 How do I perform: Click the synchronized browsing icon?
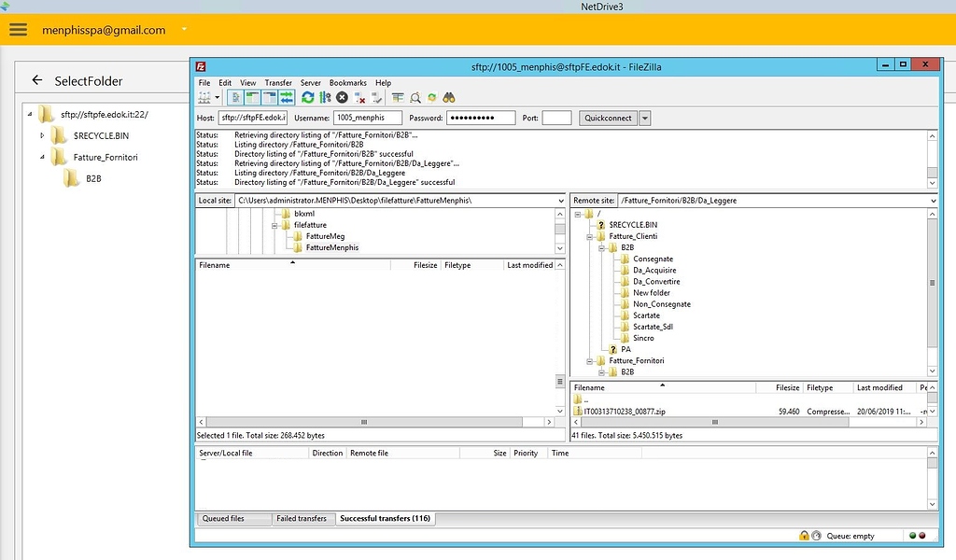pyautogui.click(x=432, y=97)
